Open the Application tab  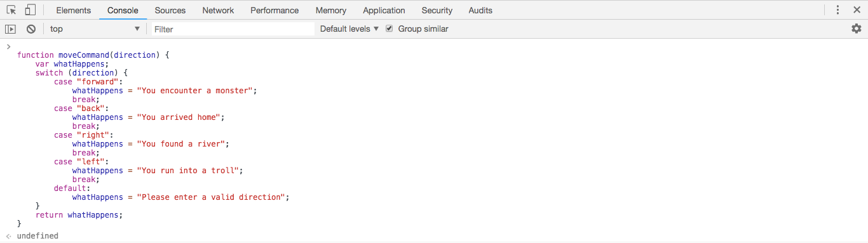click(x=384, y=10)
